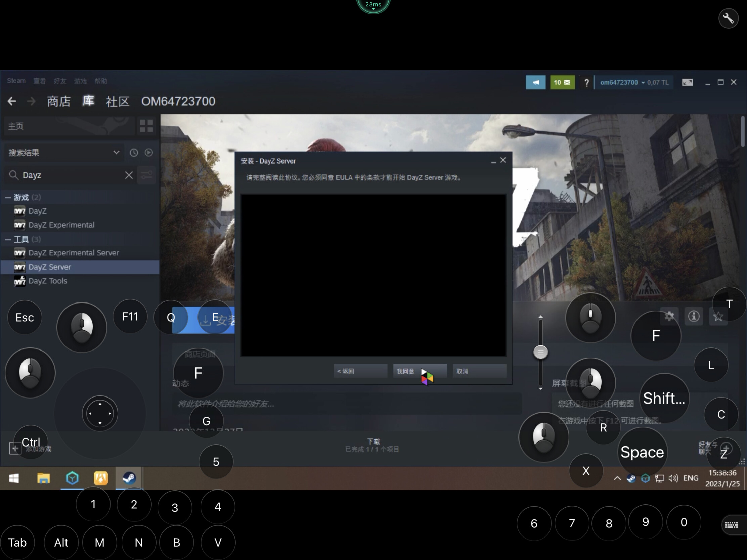Open the om64723700 account dropdown

(634, 82)
